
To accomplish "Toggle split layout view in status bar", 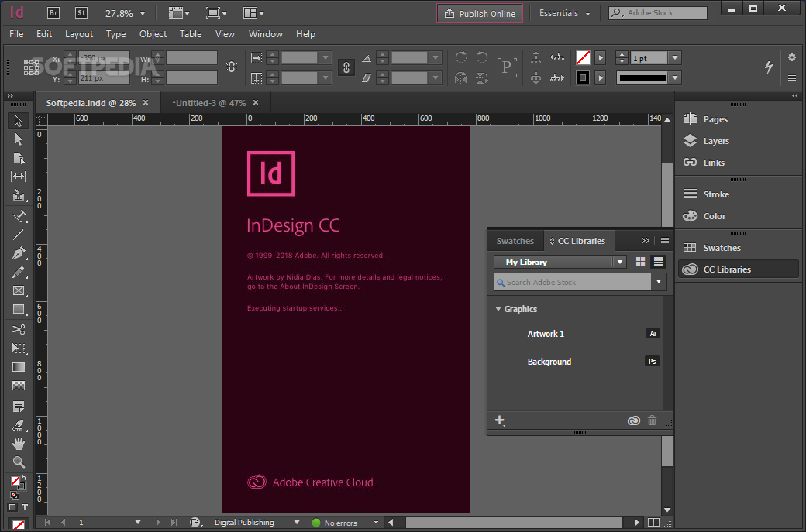I will click(654, 522).
